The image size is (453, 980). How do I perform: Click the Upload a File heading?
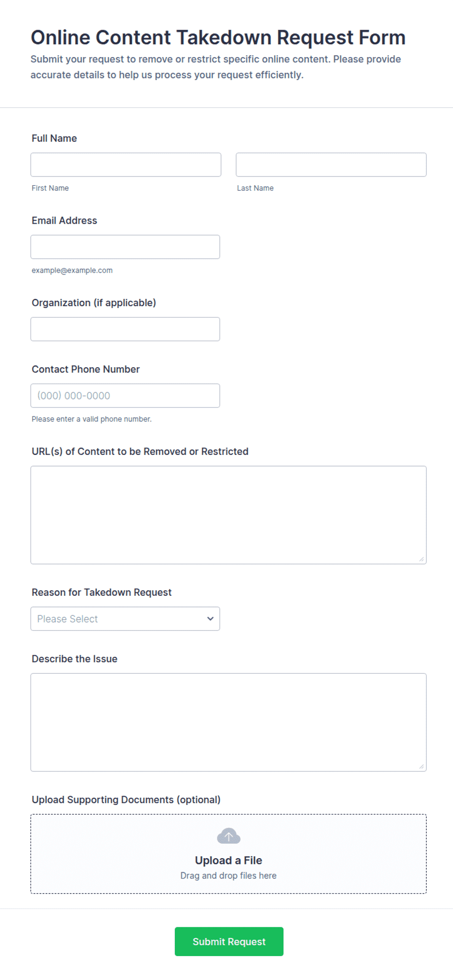[228, 860]
